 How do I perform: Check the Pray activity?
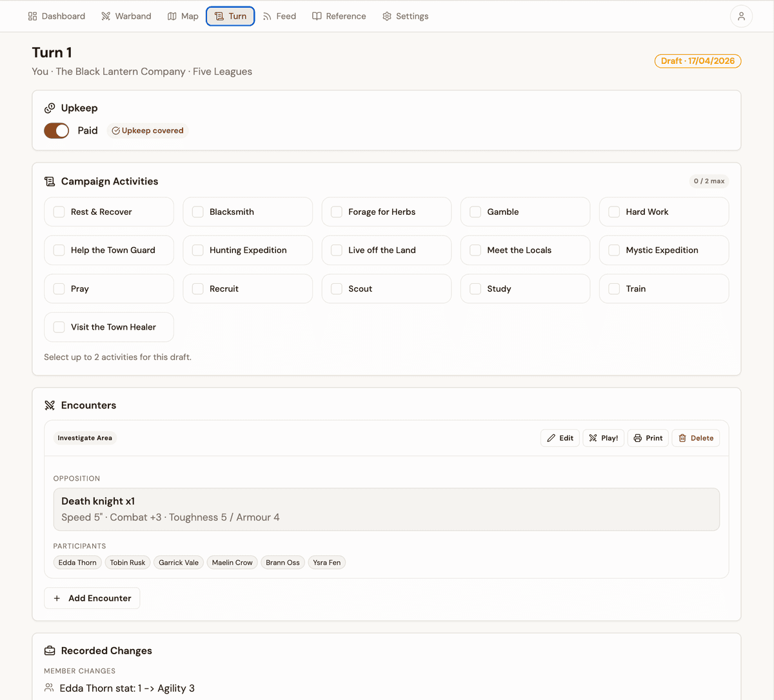click(59, 288)
